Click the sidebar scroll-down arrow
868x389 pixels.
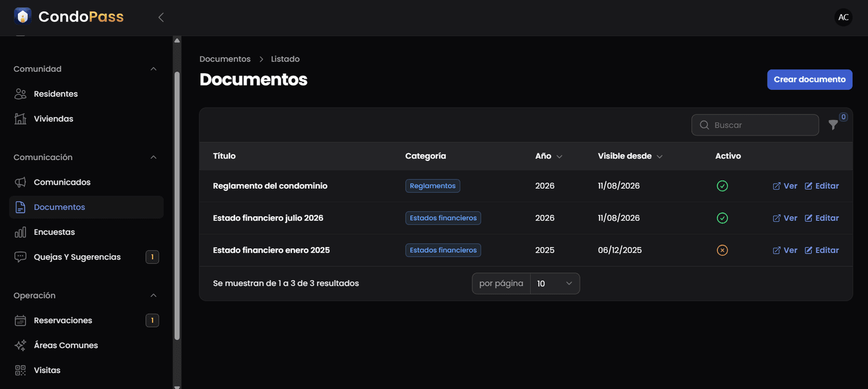[x=177, y=386]
